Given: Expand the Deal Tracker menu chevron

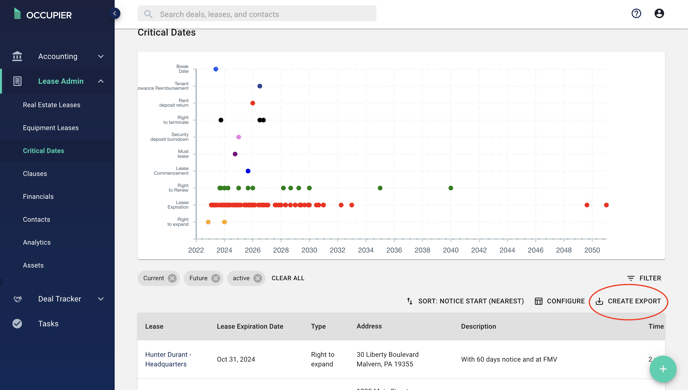Looking at the screenshot, I should [x=100, y=299].
